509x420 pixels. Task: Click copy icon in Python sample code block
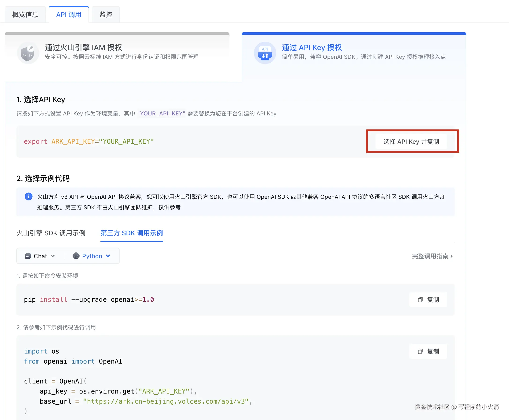point(420,351)
